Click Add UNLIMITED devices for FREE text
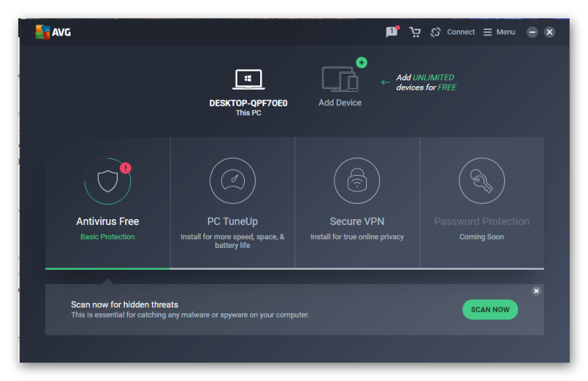The image size is (588, 381). point(426,82)
